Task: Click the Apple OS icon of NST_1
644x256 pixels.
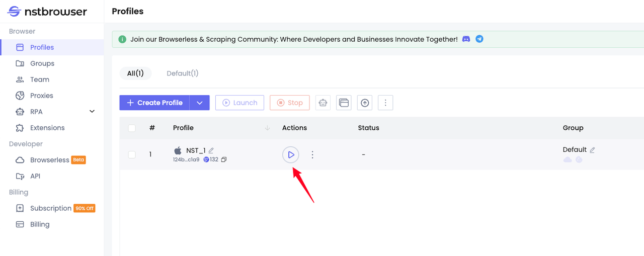Action: coord(178,150)
